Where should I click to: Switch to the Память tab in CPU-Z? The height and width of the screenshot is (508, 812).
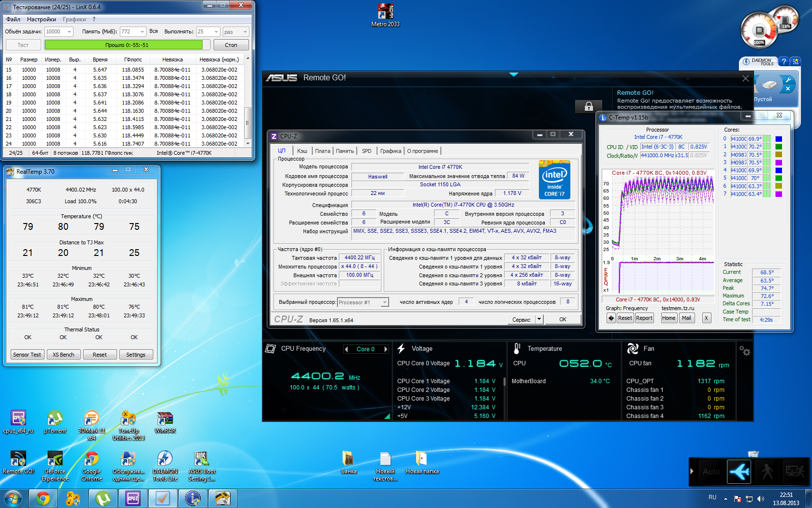coord(345,151)
